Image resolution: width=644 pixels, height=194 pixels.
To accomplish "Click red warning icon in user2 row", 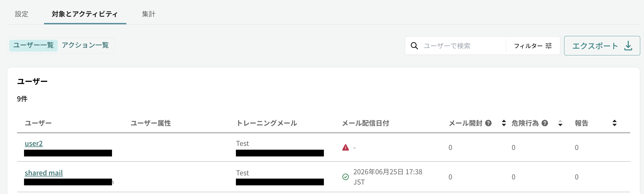I will tap(345, 148).
